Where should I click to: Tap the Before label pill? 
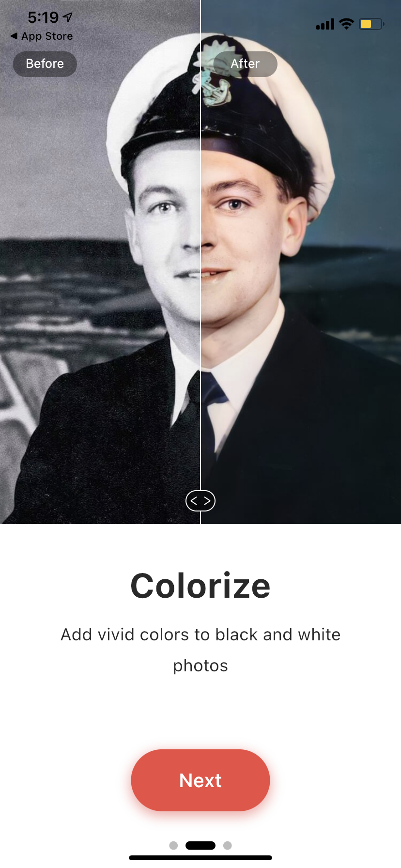[45, 64]
